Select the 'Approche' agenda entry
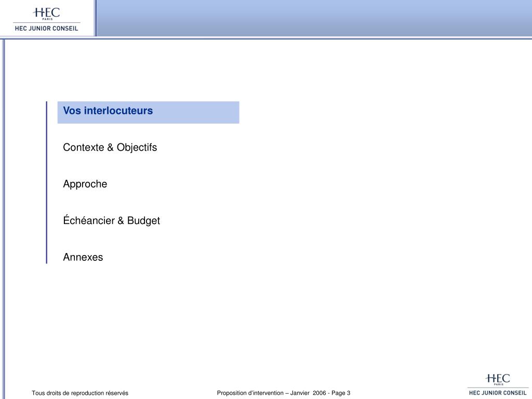 [85, 184]
